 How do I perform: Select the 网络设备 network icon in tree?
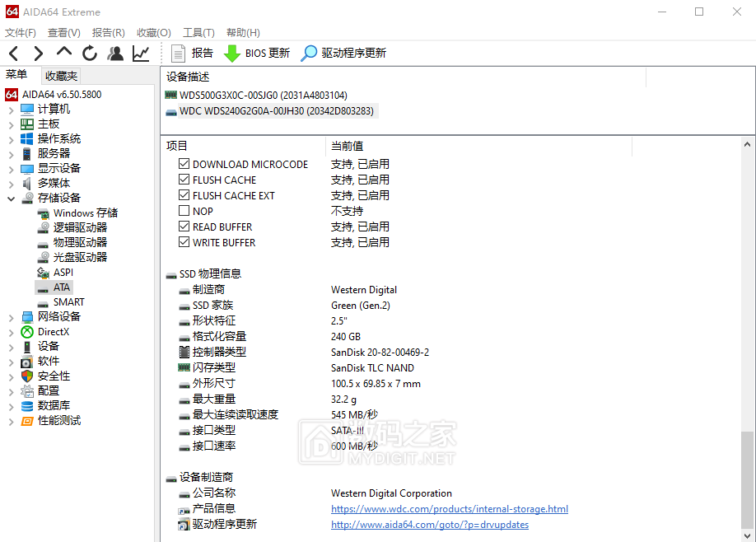[27, 317]
